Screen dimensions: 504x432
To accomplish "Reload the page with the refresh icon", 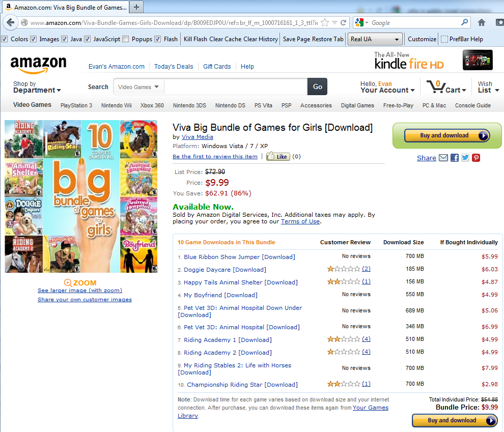I will [x=343, y=22].
